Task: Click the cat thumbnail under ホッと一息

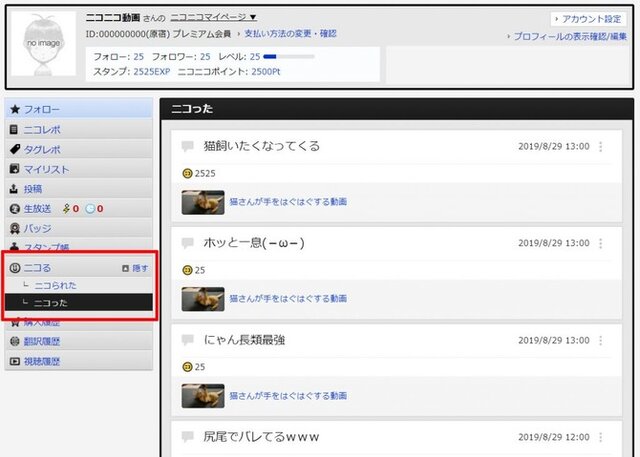Action: 203,299
